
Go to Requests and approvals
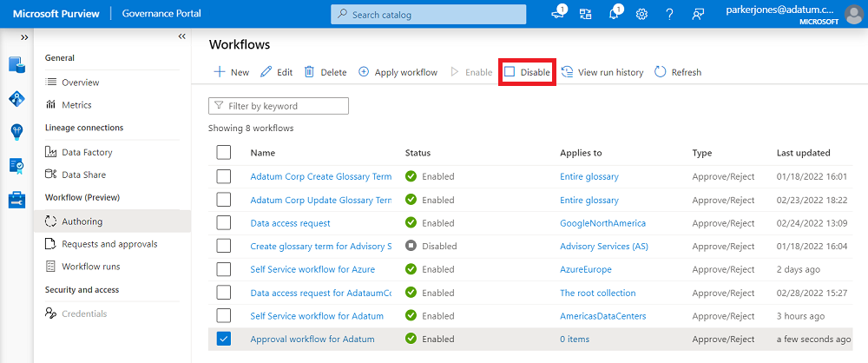(x=109, y=244)
